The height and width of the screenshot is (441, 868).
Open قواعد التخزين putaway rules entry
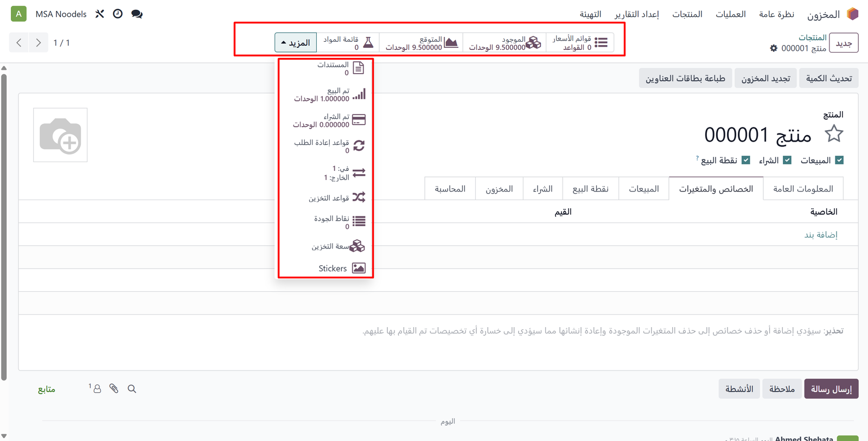[337, 197]
